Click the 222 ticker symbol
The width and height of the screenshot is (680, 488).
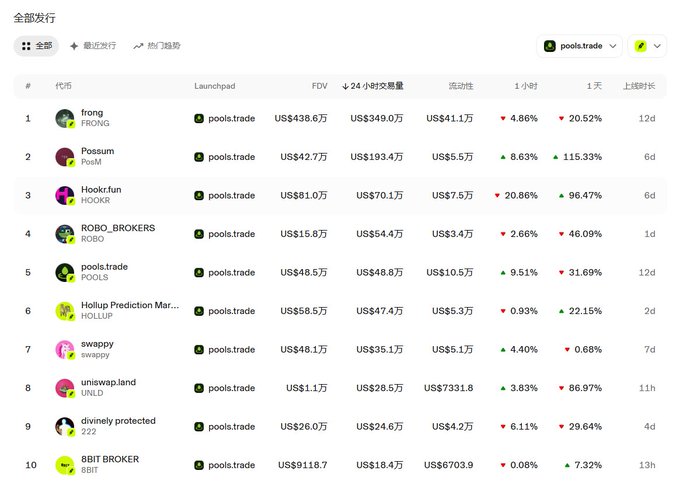88,432
